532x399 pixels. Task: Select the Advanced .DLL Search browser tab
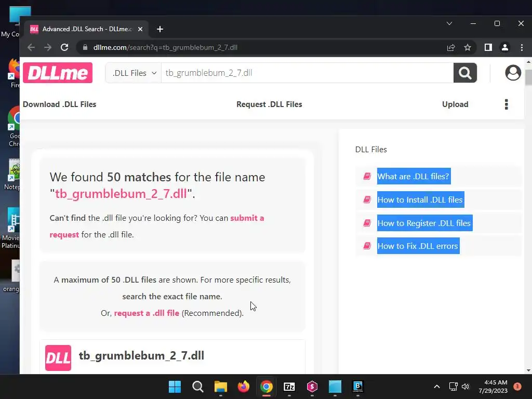click(x=87, y=29)
